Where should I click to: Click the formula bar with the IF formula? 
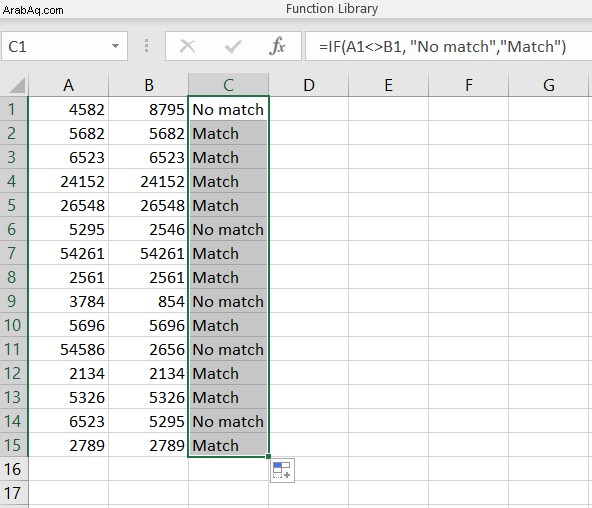(x=449, y=46)
